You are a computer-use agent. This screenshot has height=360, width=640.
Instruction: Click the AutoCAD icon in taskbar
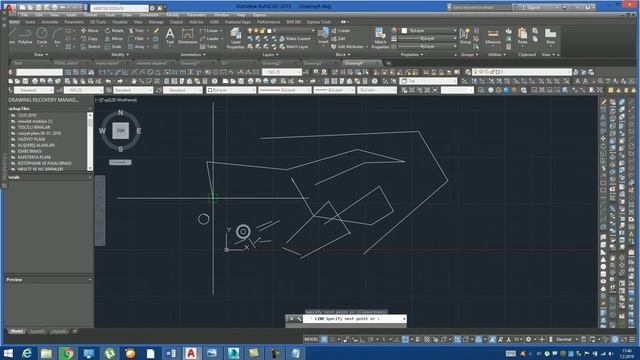pos(191,353)
